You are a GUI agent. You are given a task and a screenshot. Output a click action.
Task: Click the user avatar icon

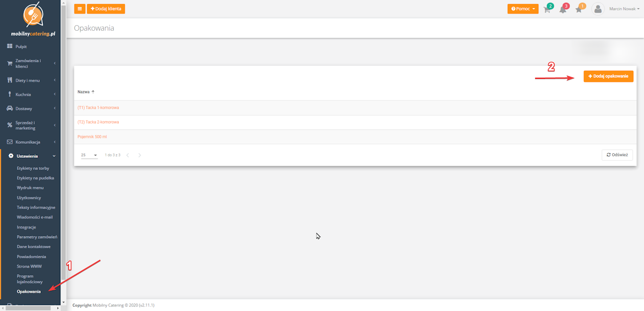tap(598, 9)
